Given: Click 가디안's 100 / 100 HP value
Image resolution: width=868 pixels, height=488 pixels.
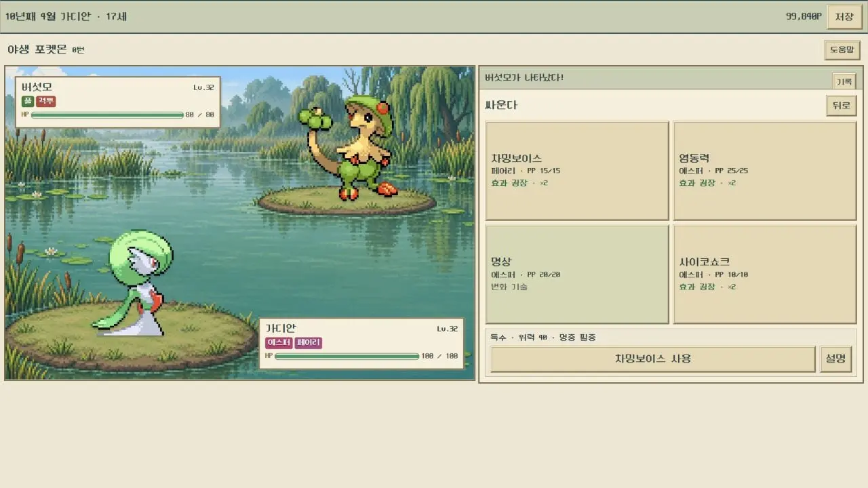Looking at the screenshot, I should pyautogui.click(x=440, y=356).
